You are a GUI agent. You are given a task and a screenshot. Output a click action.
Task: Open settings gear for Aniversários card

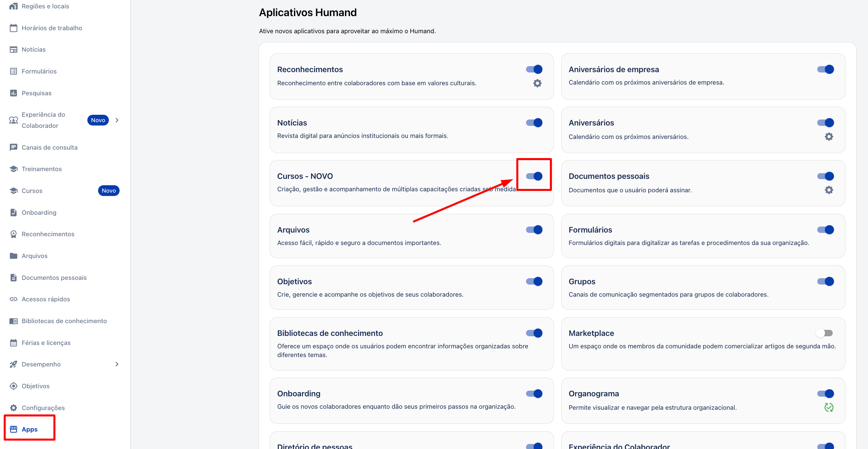(x=829, y=137)
